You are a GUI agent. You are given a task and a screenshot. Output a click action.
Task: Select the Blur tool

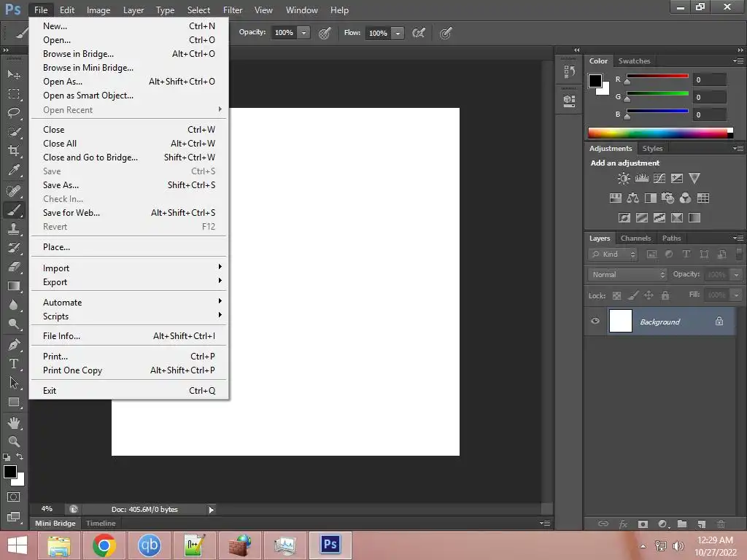[13, 306]
